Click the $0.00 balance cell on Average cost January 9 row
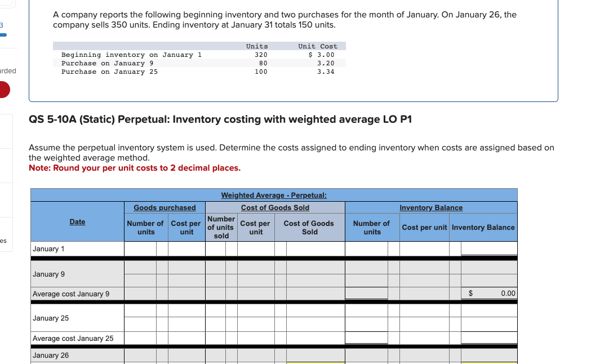This screenshot has height=364, width=600. (x=488, y=293)
